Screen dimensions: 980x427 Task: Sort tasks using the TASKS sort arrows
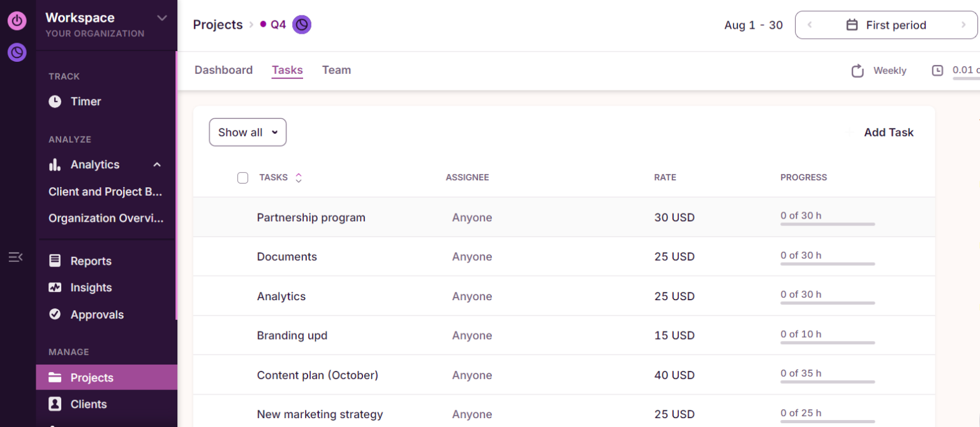tap(298, 178)
